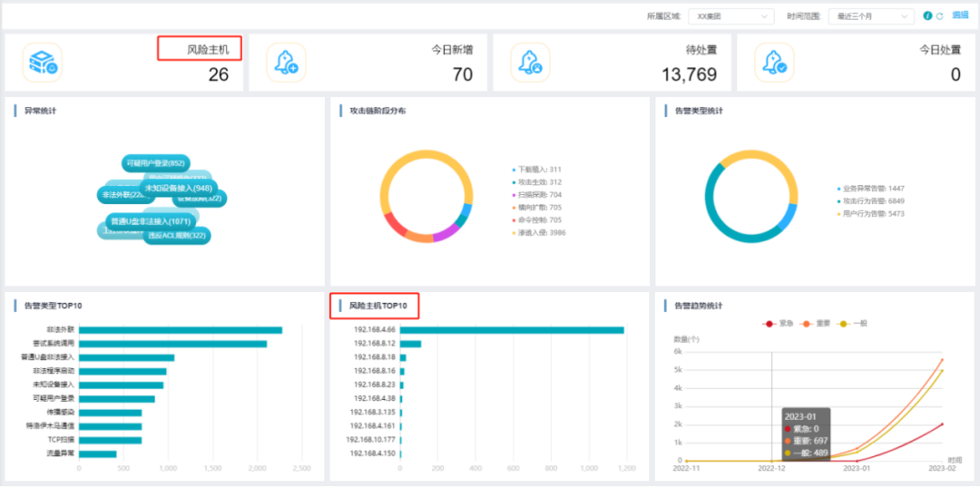Screen dimensions: 980x487
Task: Toggle the 攻击生效: 312 legend item
Action: [537, 182]
